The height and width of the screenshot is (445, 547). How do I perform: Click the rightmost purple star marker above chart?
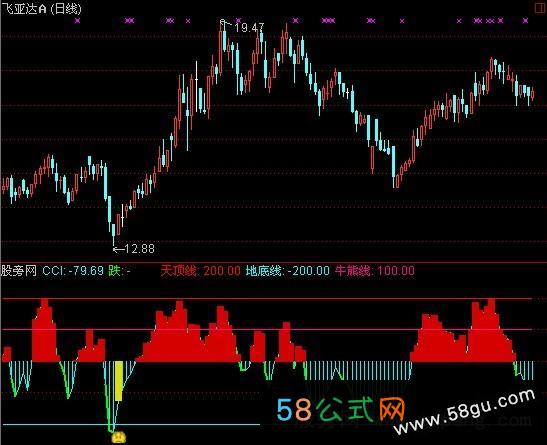click(x=525, y=21)
